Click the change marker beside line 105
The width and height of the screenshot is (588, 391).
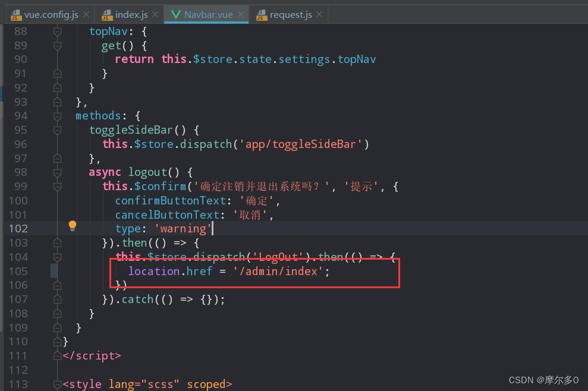click(x=54, y=271)
